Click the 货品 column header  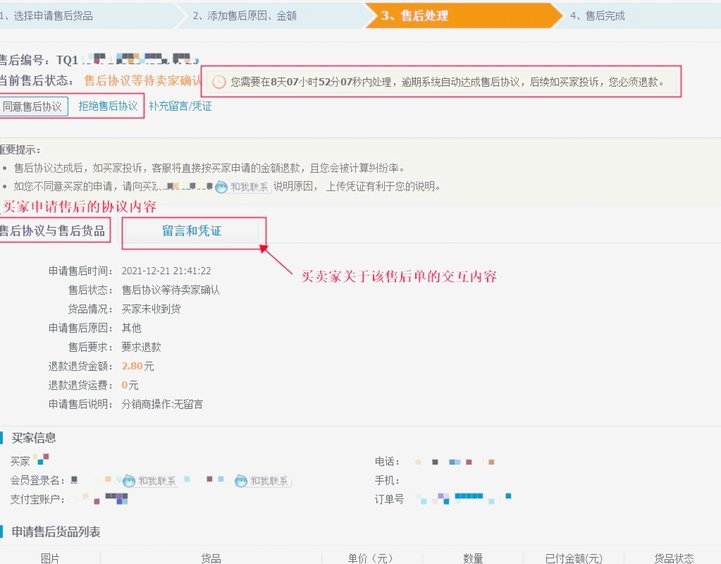[x=211, y=558]
